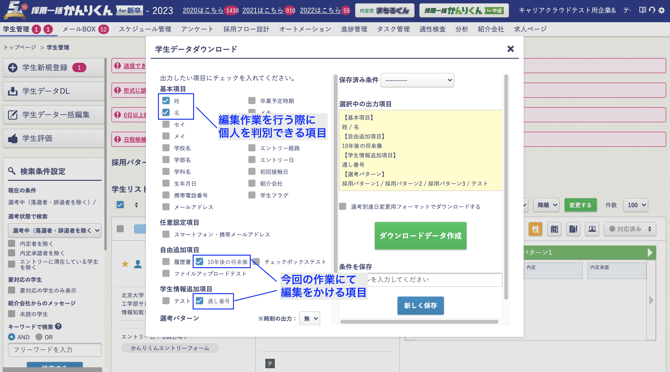This screenshot has height=372, width=670.
Task: Open the 保存済み条件 dropdown
Action: 417,80
